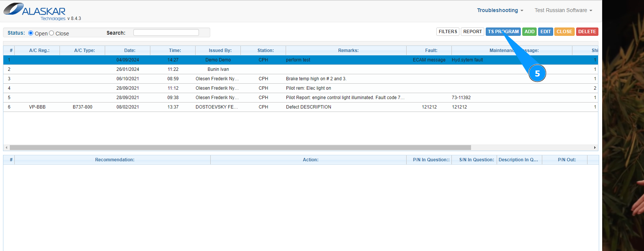Click the horizontal scrollbar thumb
The image size is (644, 251).
[240, 148]
